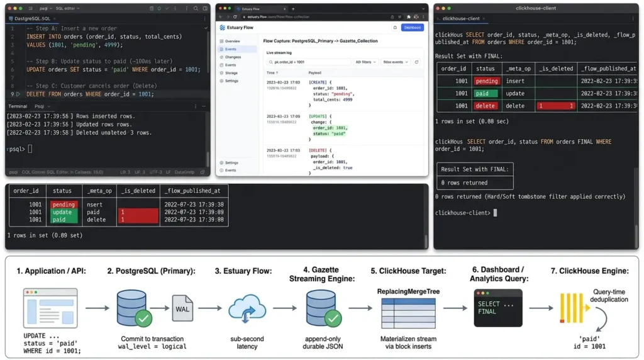The image size is (644, 360).
Task: Click the clickhouse-client window vertical scrollbar
Action: click(x=636, y=235)
